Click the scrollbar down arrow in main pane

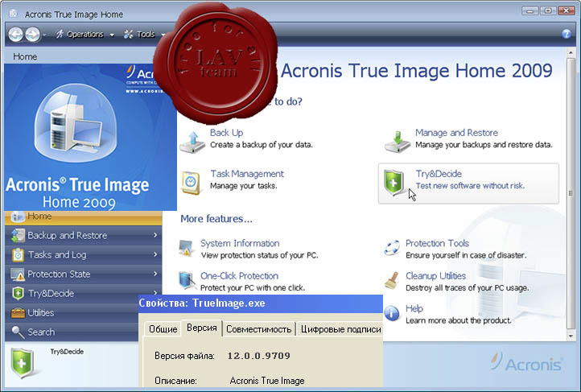[571, 336]
